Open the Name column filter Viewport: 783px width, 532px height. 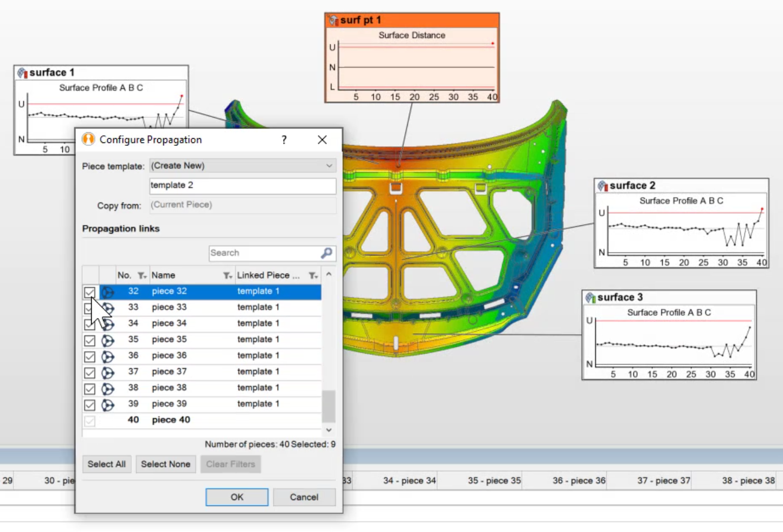pos(228,276)
